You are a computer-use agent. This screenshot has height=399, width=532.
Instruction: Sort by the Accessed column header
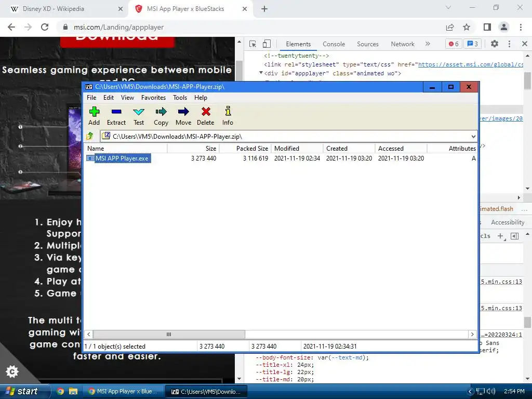click(401, 149)
